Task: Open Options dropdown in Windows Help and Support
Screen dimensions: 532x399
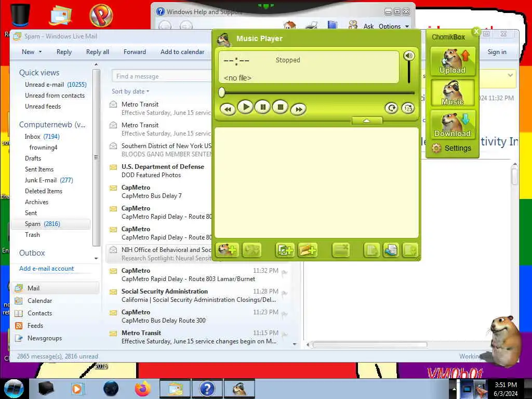Action: [x=394, y=26]
